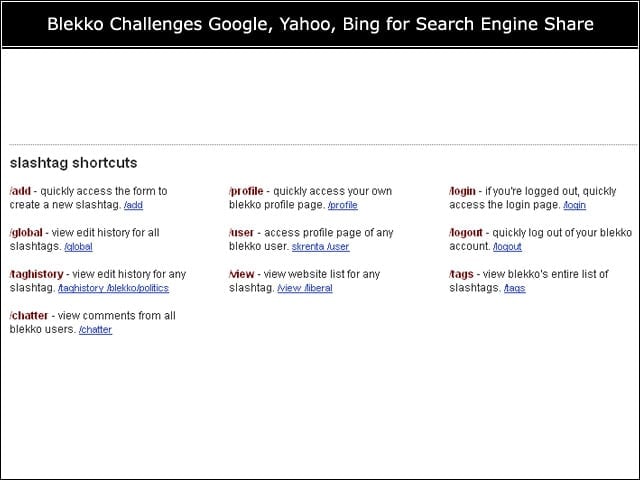Open the /add example link
Screen dimensions: 640x480
(x=133, y=205)
